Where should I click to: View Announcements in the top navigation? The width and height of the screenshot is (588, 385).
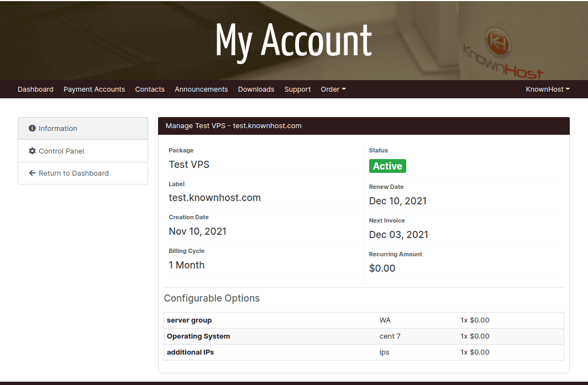click(x=201, y=89)
